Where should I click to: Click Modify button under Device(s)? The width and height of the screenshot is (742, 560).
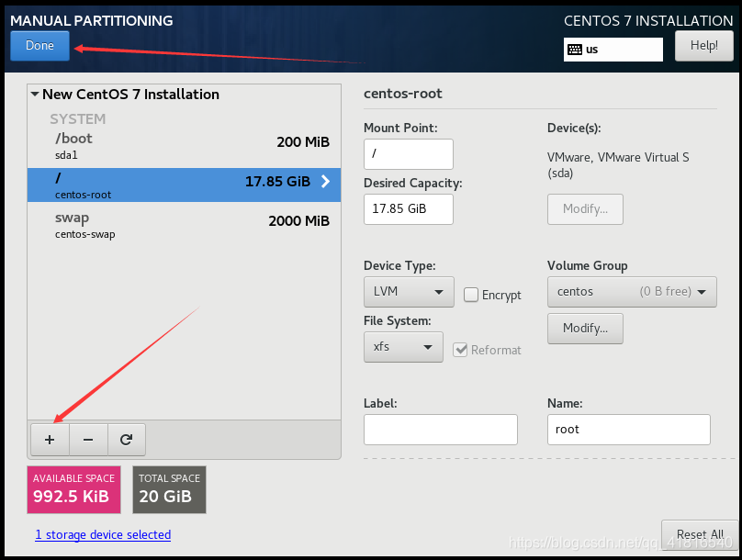[x=585, y=209]
